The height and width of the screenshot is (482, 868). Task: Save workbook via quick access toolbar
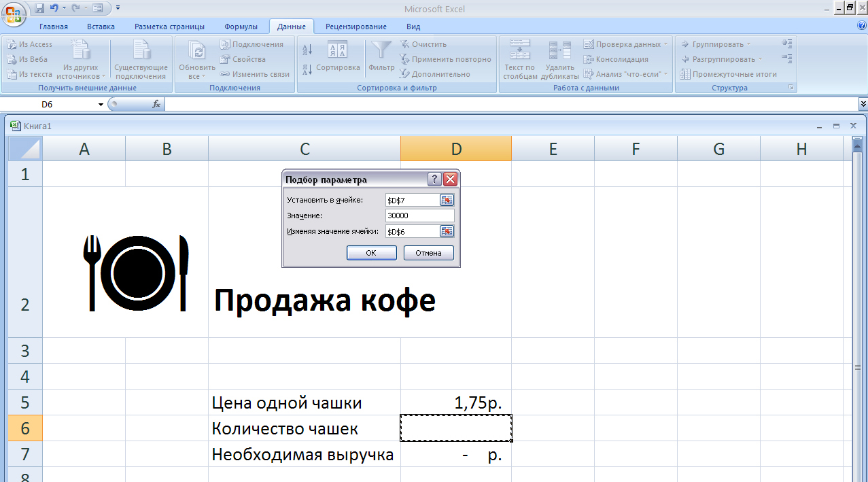coord(39,8)
